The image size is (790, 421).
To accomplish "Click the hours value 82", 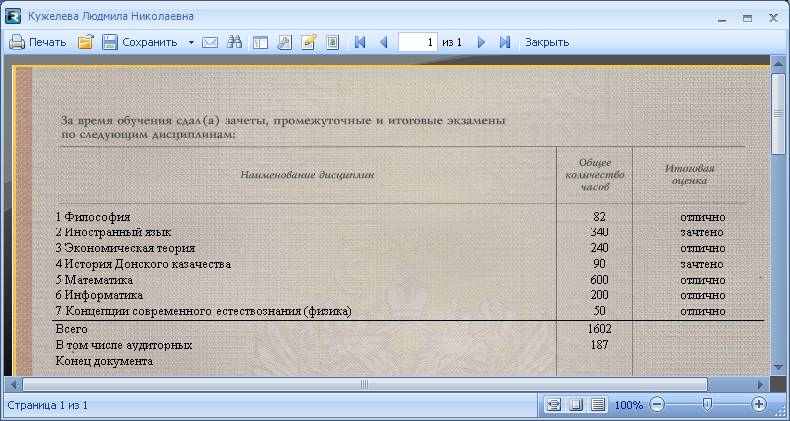I will pyautogui.click(x=599, y=217).
